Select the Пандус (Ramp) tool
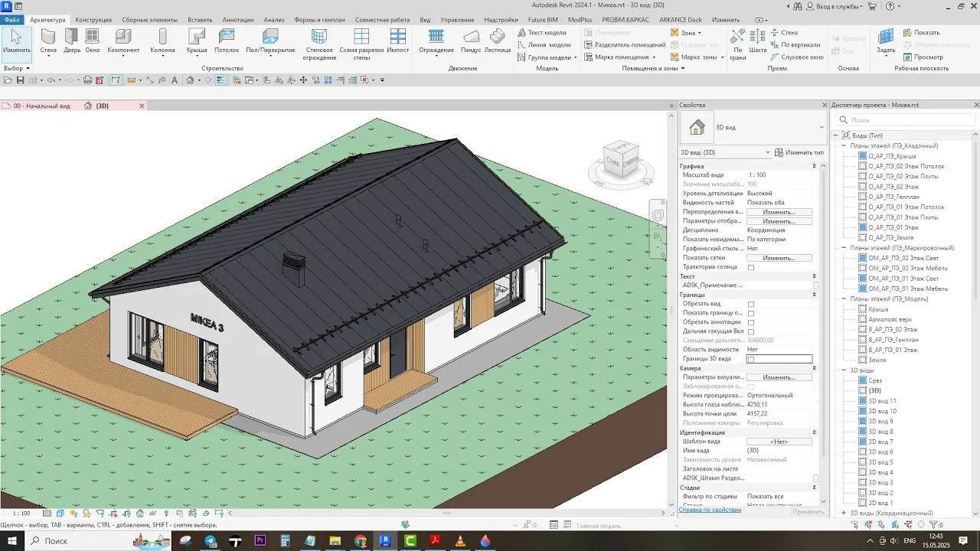This screenshot has height=551, width=980. pos(472,41)
